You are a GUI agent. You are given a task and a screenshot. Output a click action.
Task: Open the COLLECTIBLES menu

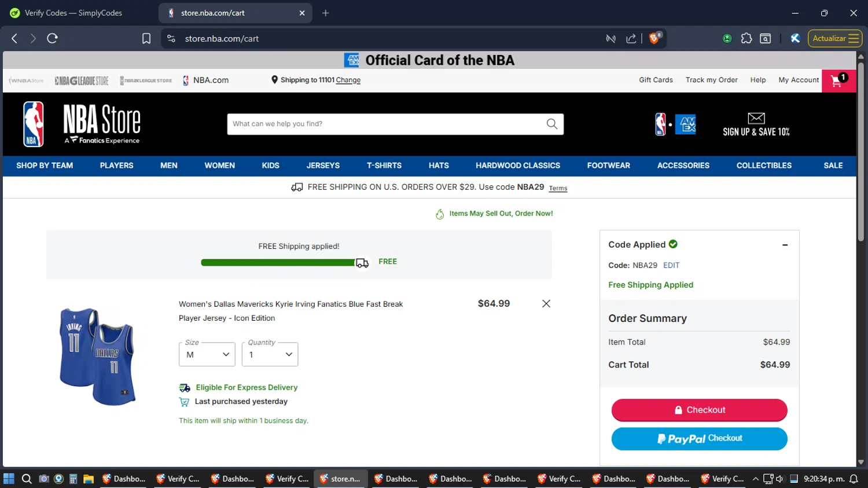click(764, 166)
